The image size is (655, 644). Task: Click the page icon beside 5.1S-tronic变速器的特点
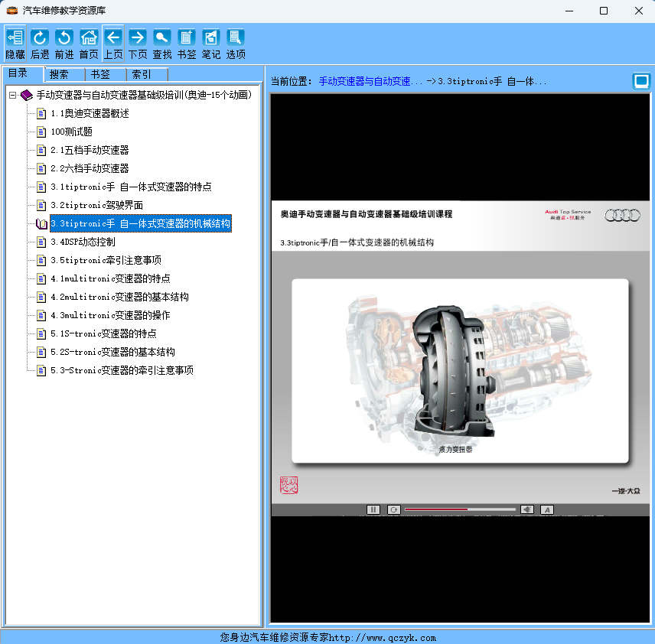(x=41, y=334)
